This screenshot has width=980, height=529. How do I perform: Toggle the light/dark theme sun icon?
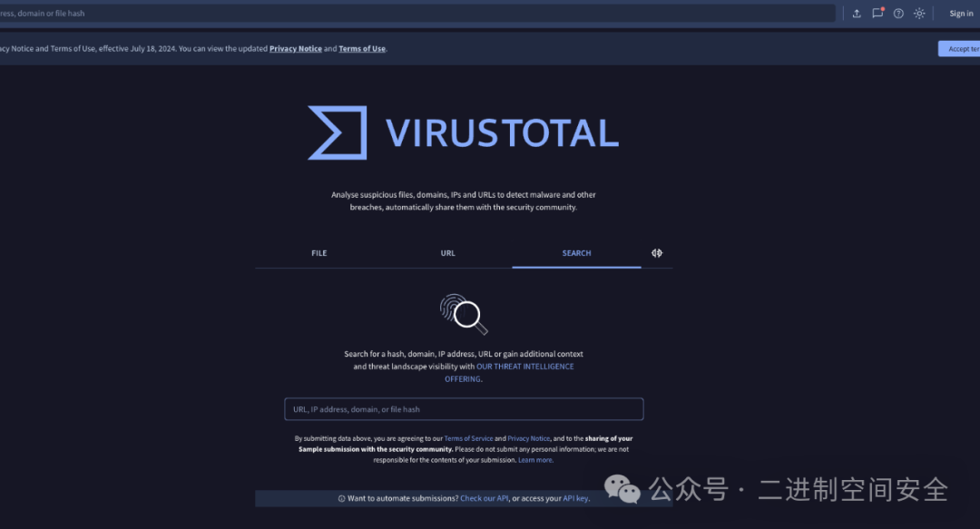pyautogui.click(x=919, y=13)
